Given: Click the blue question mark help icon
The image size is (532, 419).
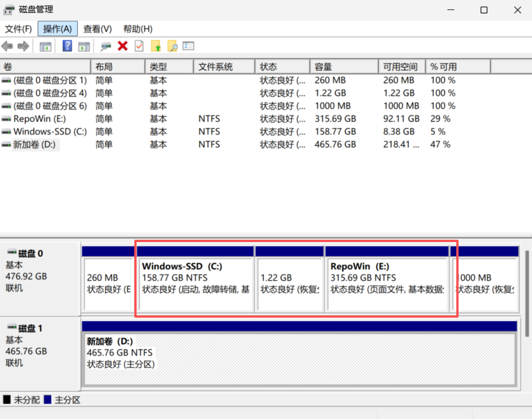Looking at the screenshot, I should (67, 46).
